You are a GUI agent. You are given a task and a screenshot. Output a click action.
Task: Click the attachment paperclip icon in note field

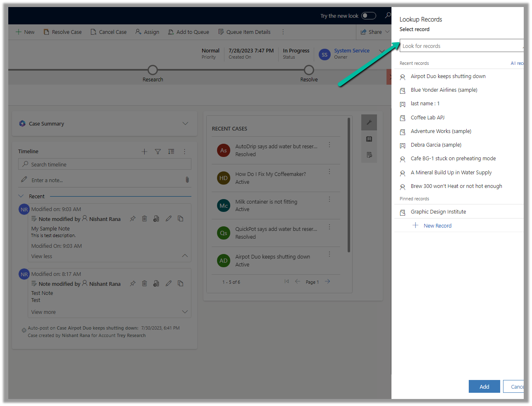pos(187,180)
